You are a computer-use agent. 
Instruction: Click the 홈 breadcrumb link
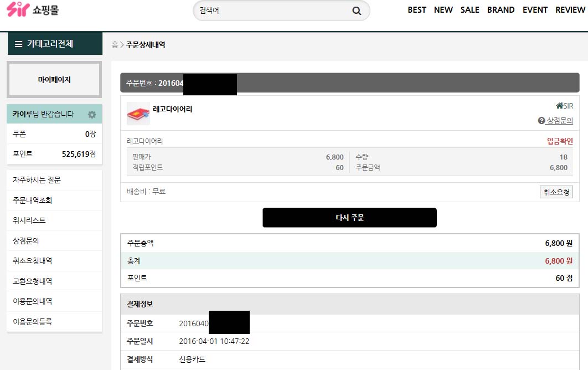pos(115,45)
